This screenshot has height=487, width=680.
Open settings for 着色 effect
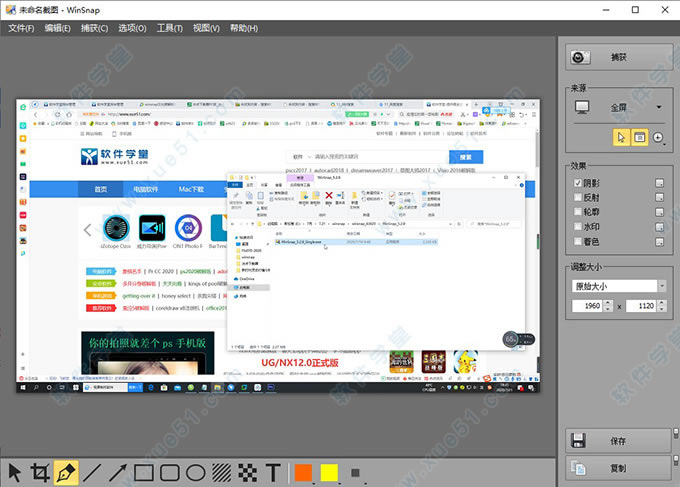click(659, 242)
